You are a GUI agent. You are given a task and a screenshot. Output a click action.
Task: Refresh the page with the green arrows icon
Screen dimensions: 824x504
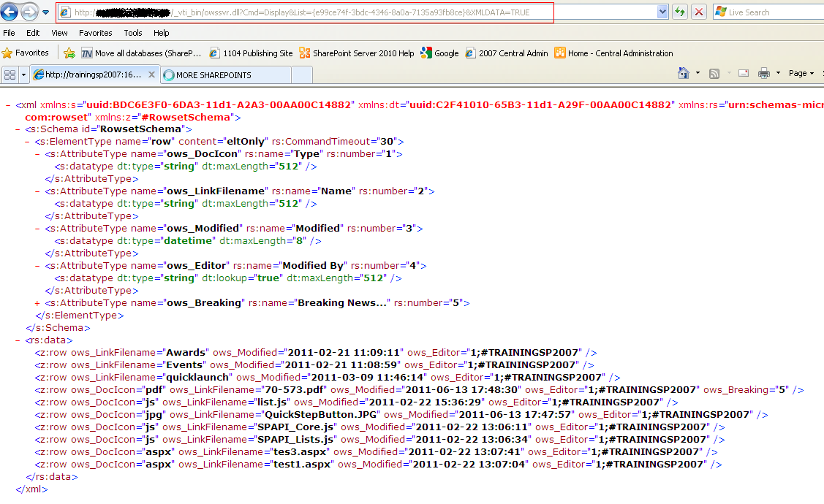[x=679, y=12]
